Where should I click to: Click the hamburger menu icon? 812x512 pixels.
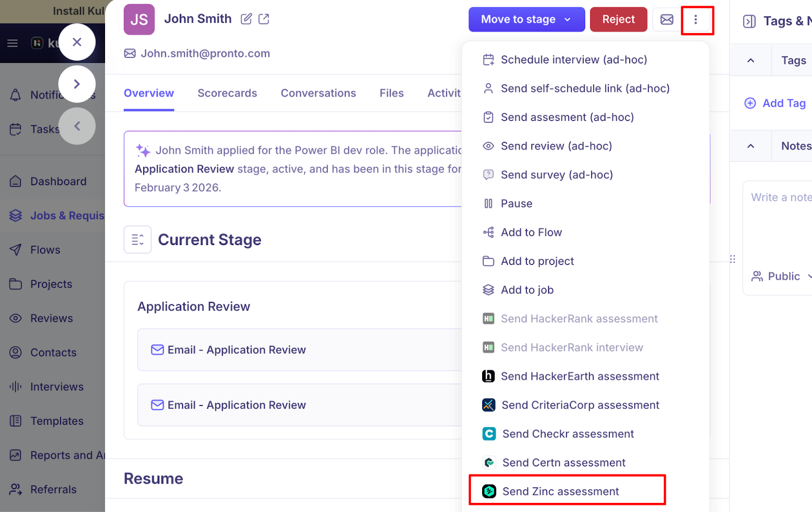click(x=13, y=43)
